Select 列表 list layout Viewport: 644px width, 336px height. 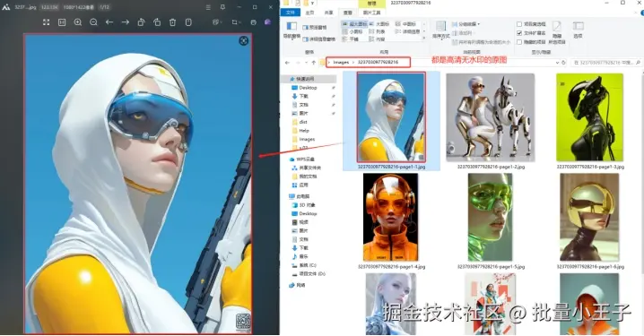377,31
